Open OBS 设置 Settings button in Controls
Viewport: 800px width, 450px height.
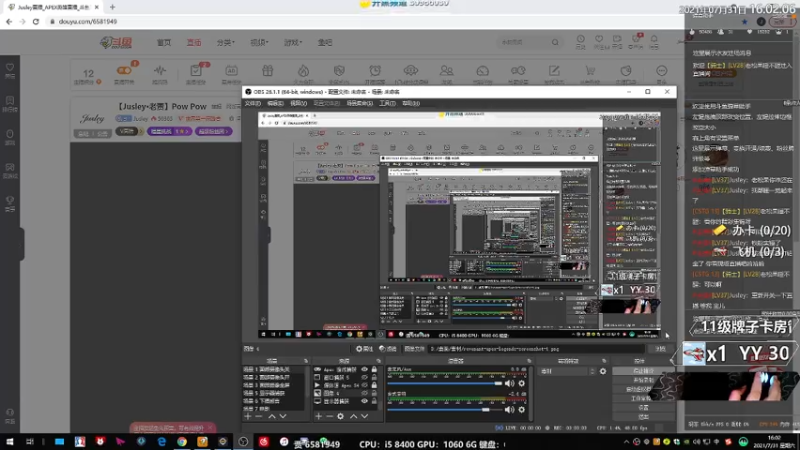643,408
